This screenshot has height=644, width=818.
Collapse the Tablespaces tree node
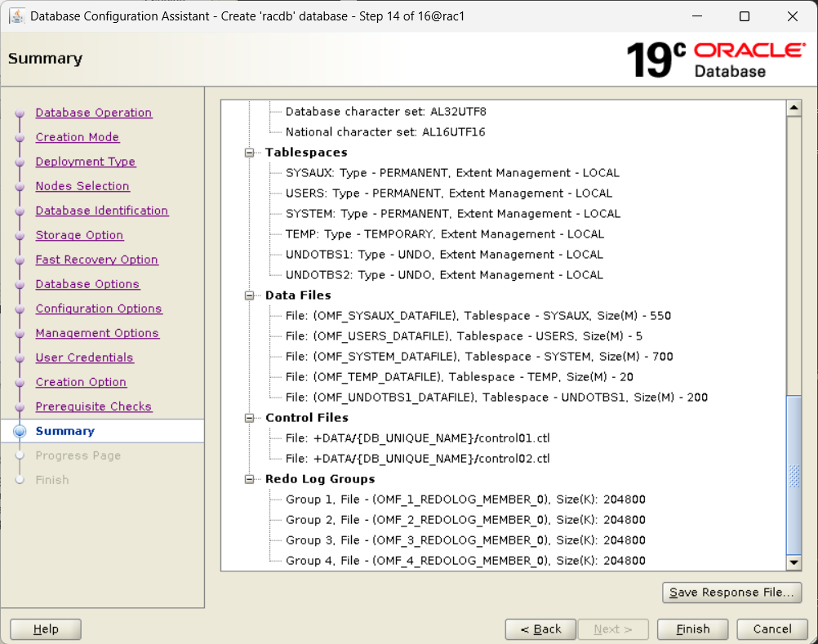[x=249, y=153]
